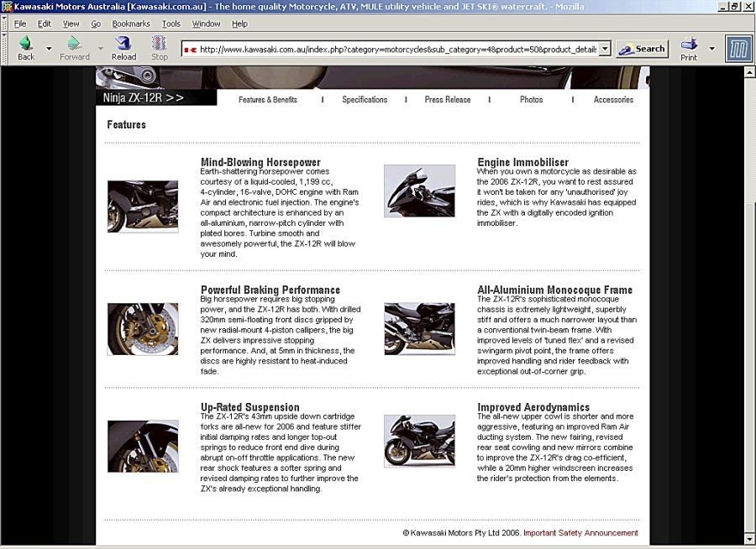This screenshot has width=756, height=549.
Task: Click the Kawasaki Motors Pty Ltd 2006 copyright text
Action: coord(462,533)
